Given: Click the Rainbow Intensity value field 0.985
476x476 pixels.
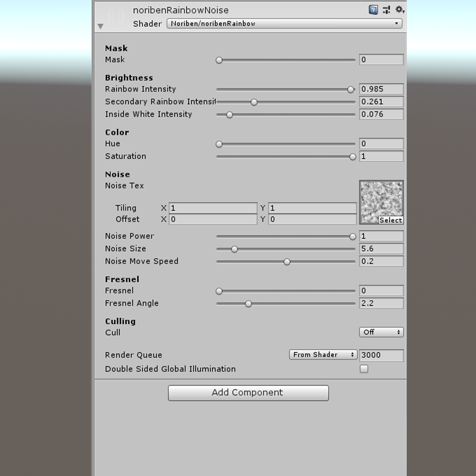Looking at the screenshot, I should (x=381, y=89).
